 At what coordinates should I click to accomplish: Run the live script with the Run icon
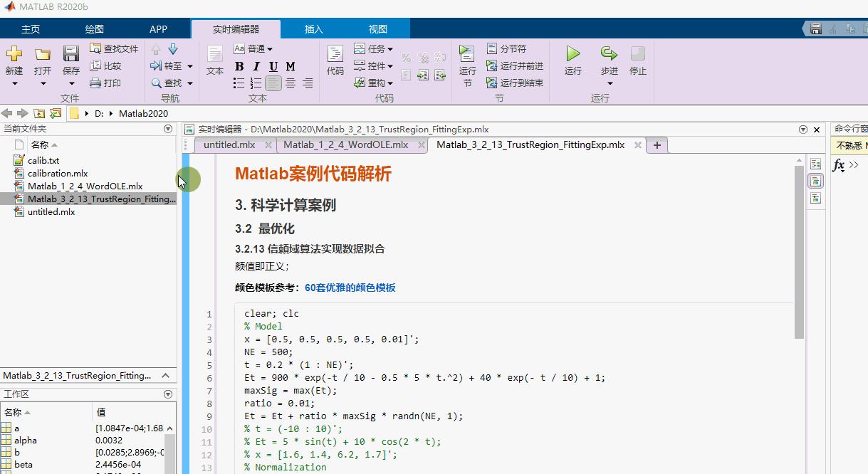pos(572,60)
